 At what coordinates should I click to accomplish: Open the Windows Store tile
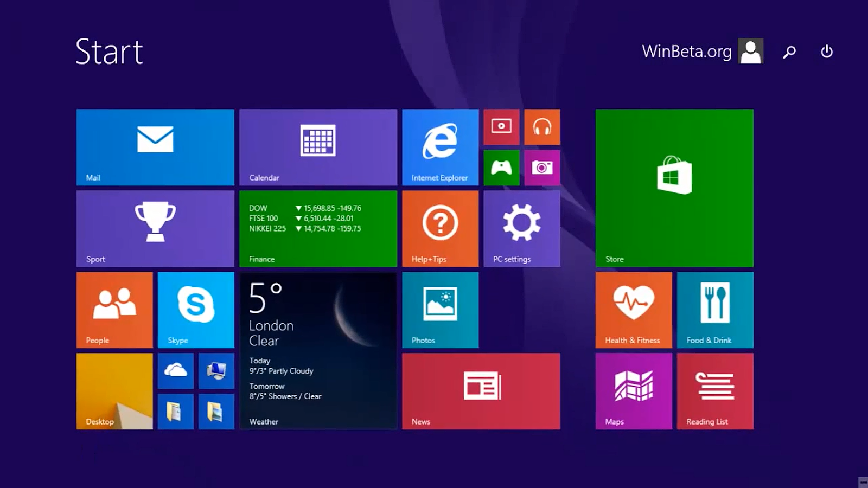click(674, 189)
